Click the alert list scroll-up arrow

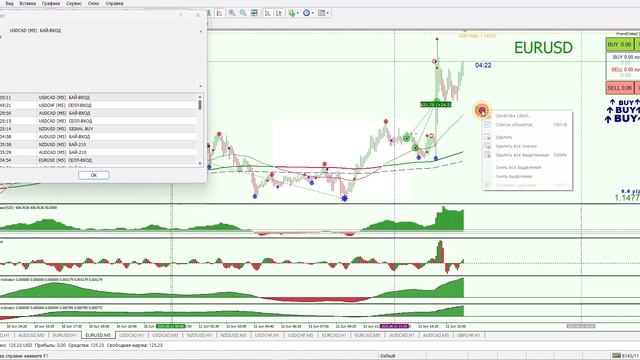200,97
